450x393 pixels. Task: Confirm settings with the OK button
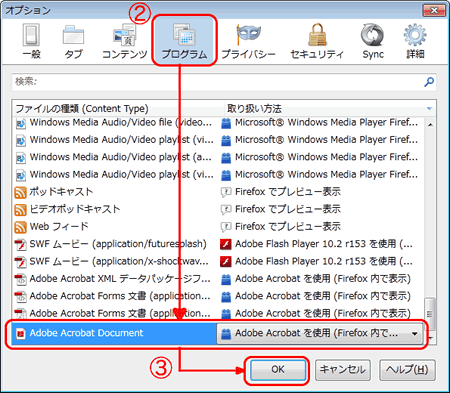(x=278, y=370)
